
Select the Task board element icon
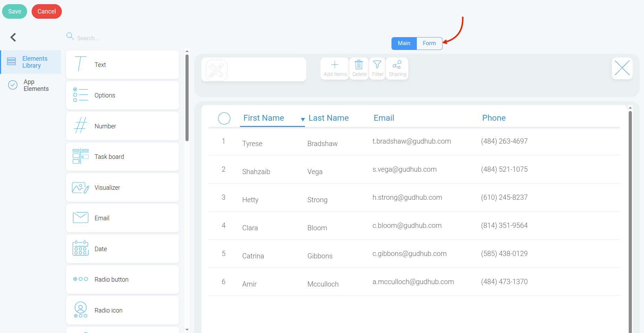pos(81,156)
